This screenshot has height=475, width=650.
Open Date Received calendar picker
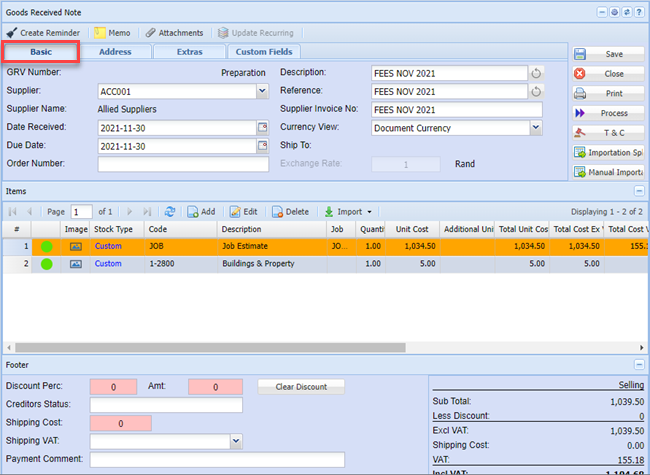click(x=263, y=128)
